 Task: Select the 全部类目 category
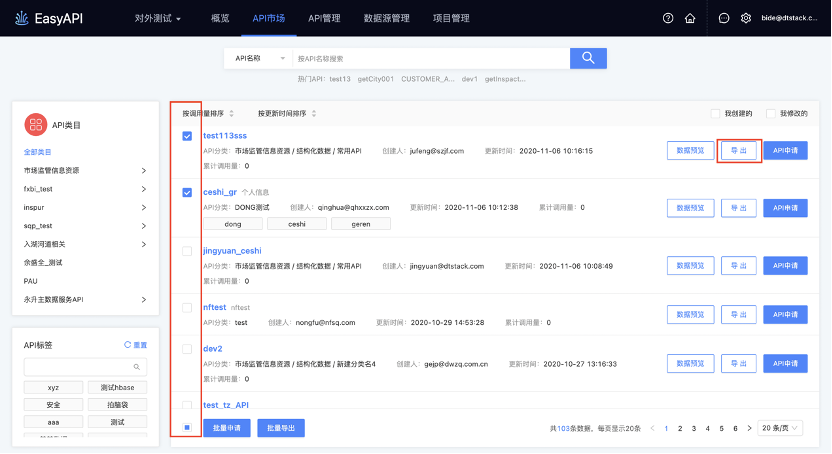click(37, 152)
